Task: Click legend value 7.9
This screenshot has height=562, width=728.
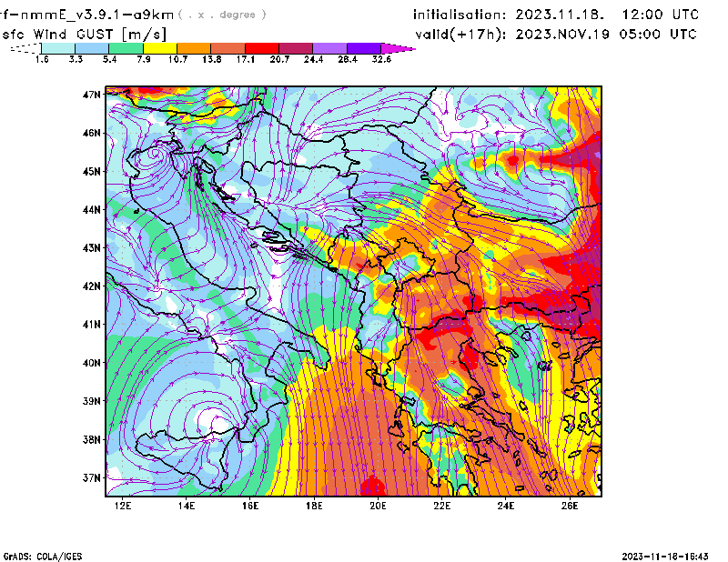Action: pos(144,59)
